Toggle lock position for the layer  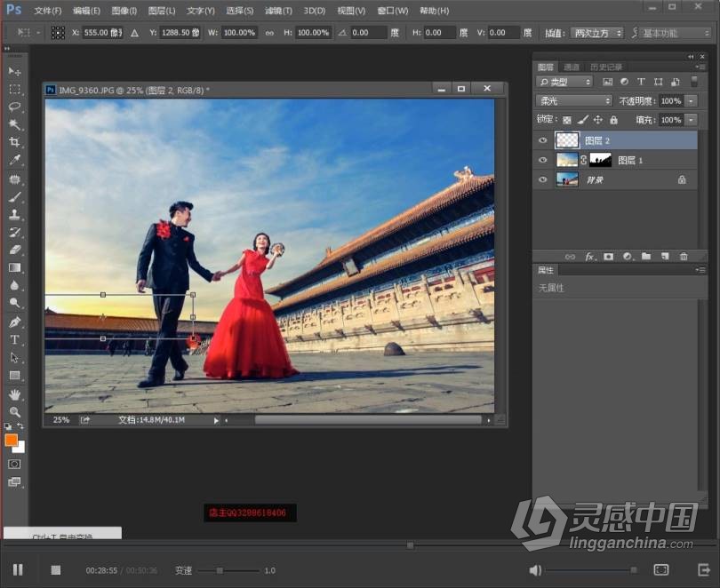click(x=598, y=120)
